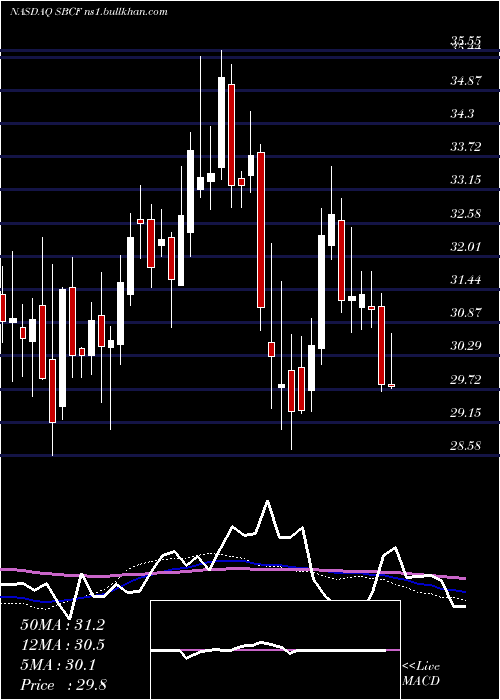Click the 28.58 price axis label
Screen dimensions: 500x700
pyautogui.click(x=466, y=446)
